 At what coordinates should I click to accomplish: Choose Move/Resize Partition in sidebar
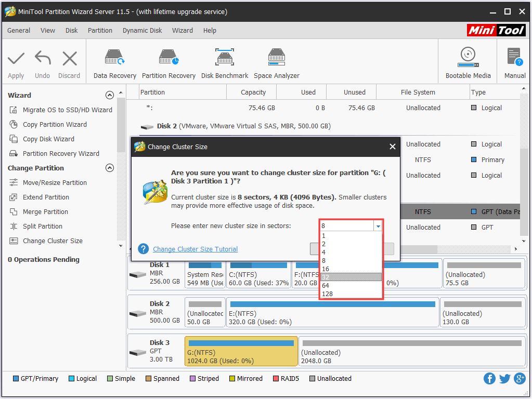coord(48,183)
